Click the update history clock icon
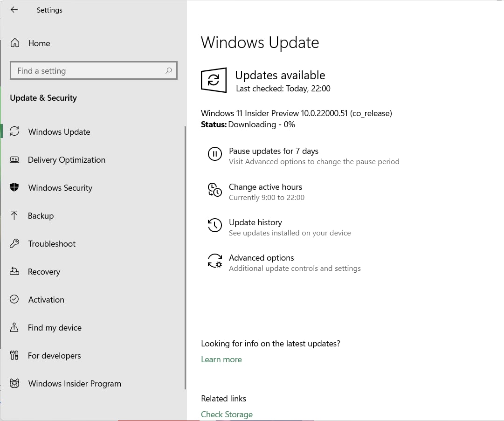Viewport: 504px width, 421px height. point(215,225)
